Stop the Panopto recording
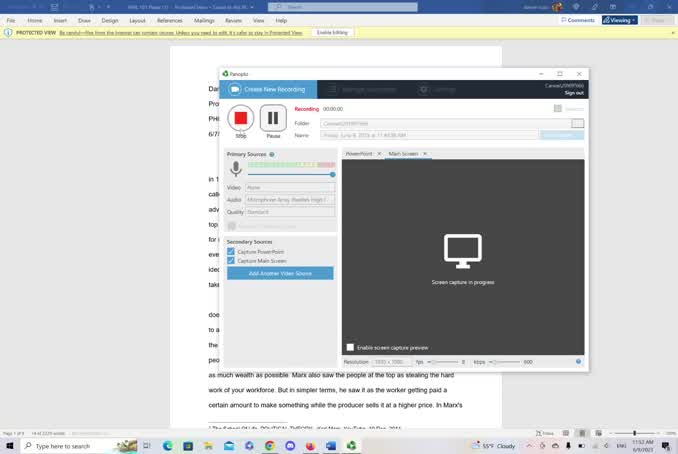 point(240,118)
